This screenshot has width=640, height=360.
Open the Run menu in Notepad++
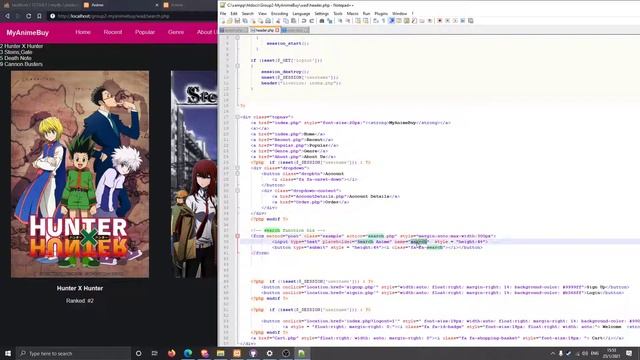[x=367, y=13]
